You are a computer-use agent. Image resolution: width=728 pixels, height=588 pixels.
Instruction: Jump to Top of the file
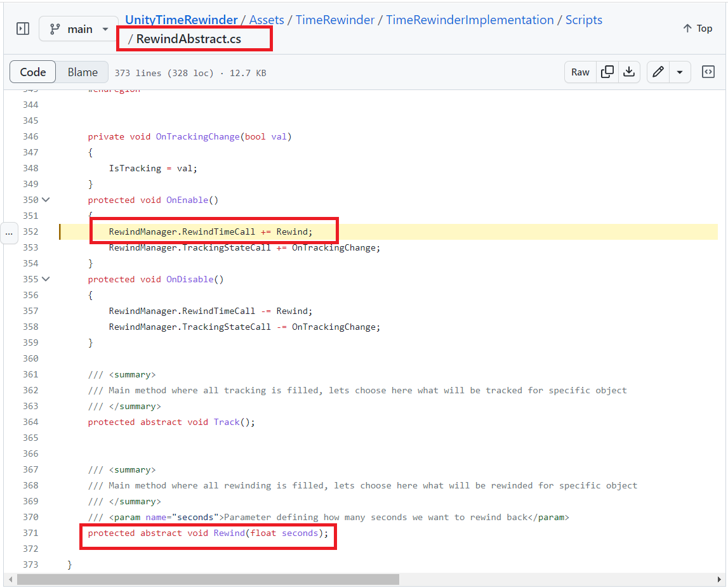coord(698,29)
